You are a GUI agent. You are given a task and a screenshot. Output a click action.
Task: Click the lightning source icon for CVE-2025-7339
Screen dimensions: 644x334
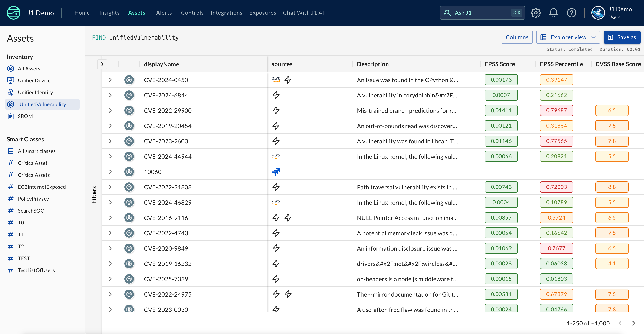tap(276, 279)
